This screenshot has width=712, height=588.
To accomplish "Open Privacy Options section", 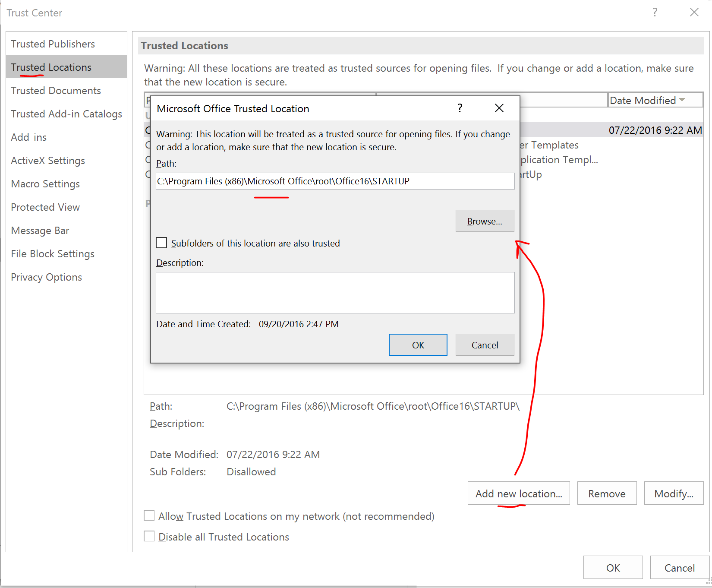I will [66, 277].
